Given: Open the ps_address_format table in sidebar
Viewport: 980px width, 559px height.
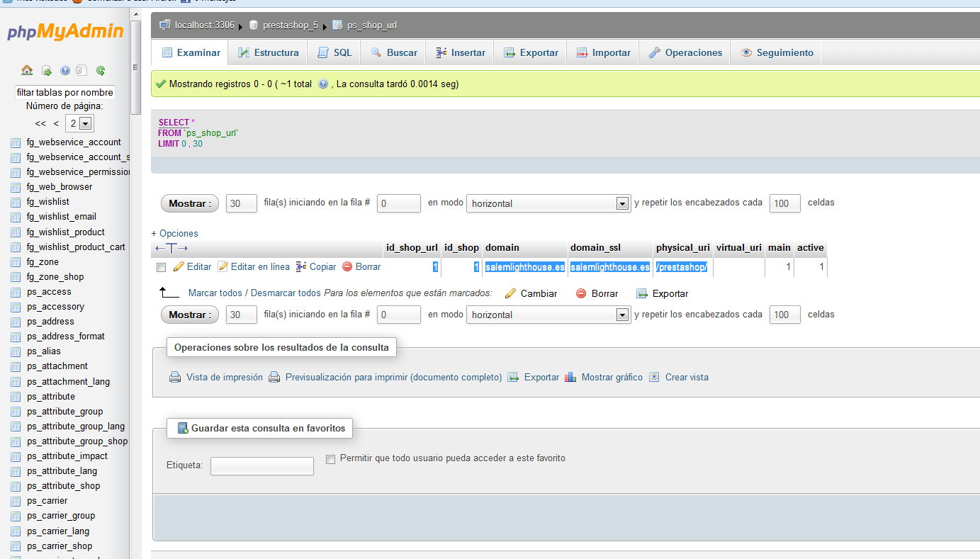Looking at the screenshot, I should pos(66,337).
